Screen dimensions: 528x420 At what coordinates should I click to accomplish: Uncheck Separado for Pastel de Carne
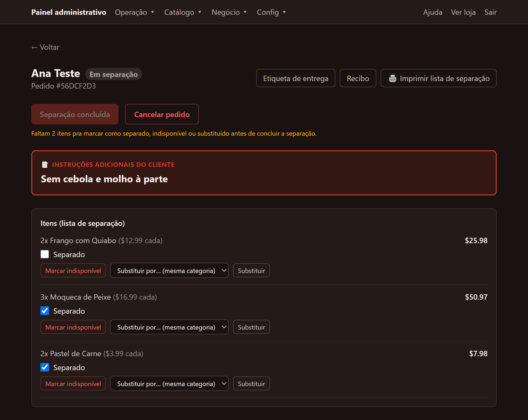[45, 367]
